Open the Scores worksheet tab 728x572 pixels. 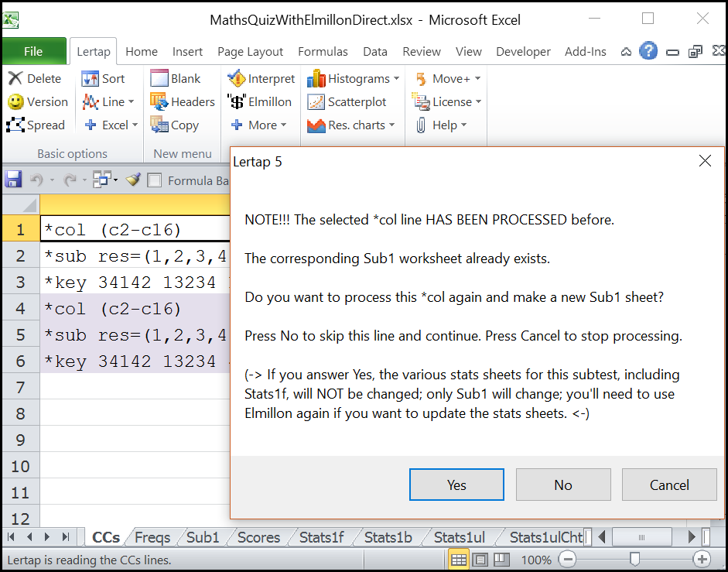(258, 537)
